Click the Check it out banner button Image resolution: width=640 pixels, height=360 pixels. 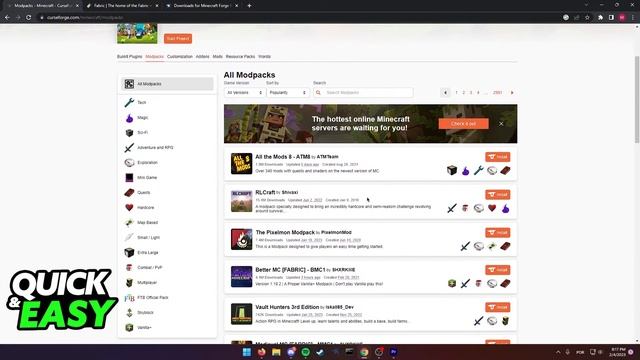pyautogui.click(x=464, y=124)
